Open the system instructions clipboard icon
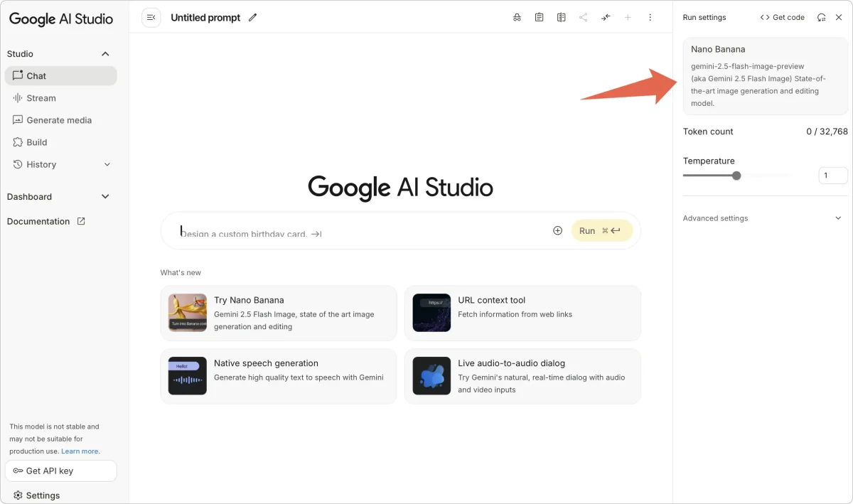 tap(539, 17)
